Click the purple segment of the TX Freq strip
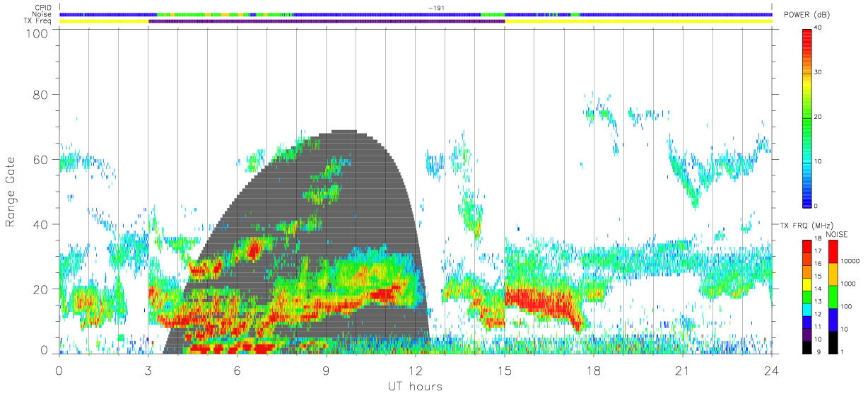Image resolution: width=868 pixels, height=401 pixels. coord(327,21)
